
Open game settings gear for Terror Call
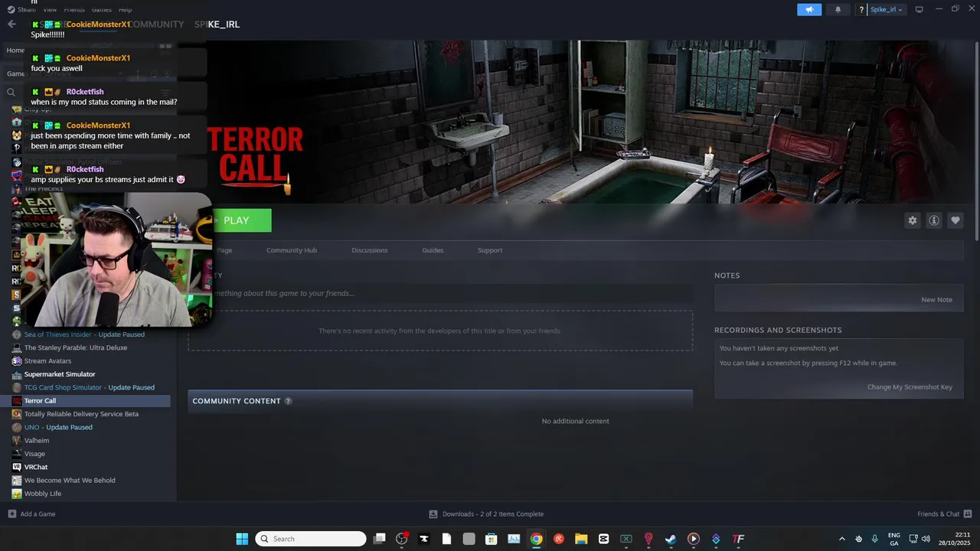[912, 220]
